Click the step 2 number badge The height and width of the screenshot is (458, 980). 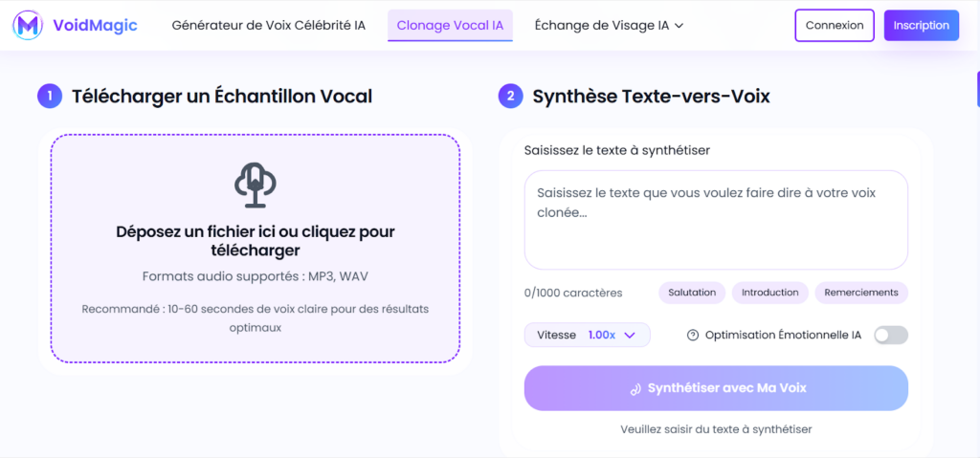(x=510, y=96)
